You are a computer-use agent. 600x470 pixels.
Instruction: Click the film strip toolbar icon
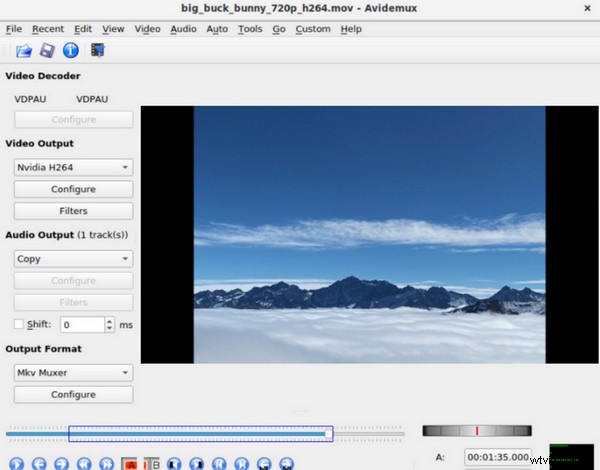pos(98,50)
